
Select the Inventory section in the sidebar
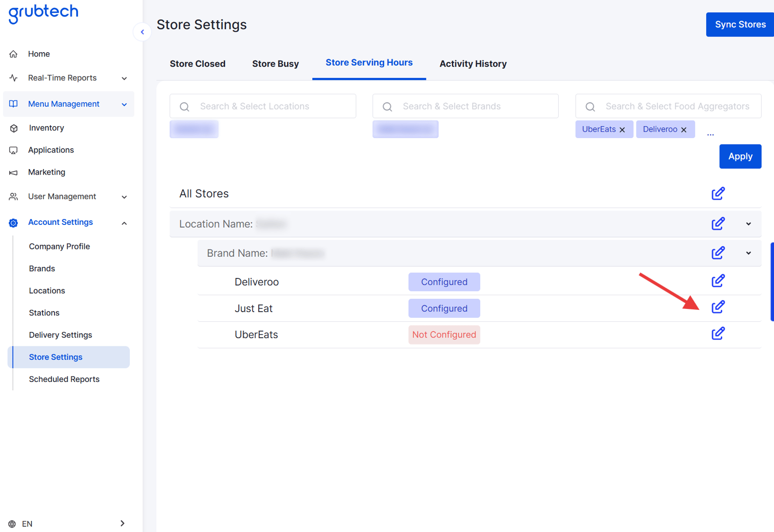pyautogui.click(x=46, y=127)
